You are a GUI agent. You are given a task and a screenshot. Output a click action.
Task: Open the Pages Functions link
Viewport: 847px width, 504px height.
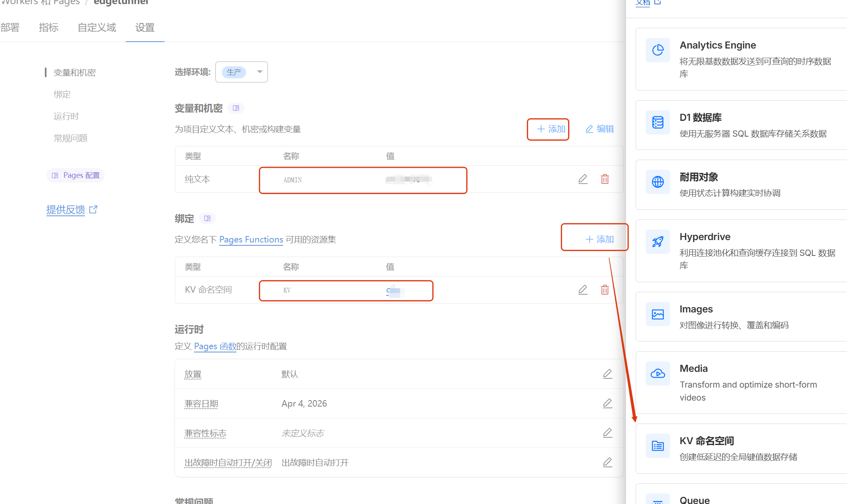pos(251,239)
